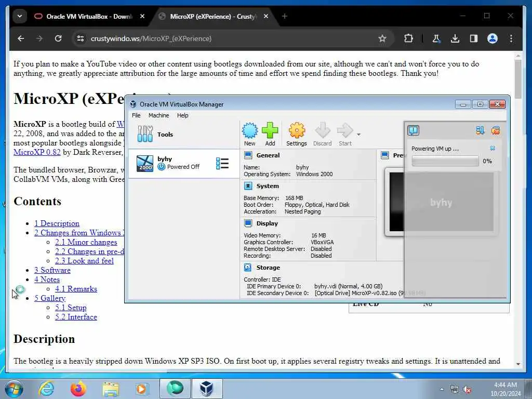Open Chrome Labs flask icon
The height and width of the screenshot is (399, 532).
436,38
